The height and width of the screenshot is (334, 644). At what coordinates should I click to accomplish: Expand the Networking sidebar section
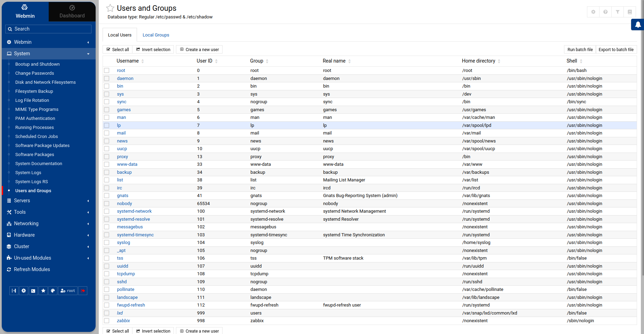(x=49, y=223)
